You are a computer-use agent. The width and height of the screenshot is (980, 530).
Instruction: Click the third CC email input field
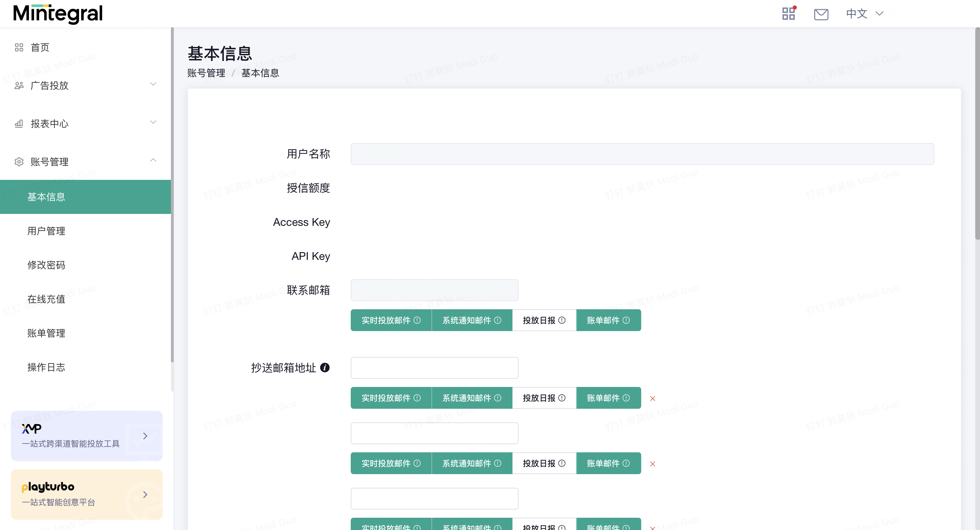tap(434, 499)
